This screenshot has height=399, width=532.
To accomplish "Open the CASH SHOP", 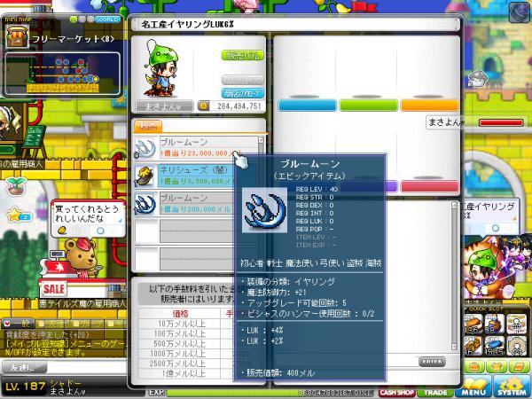I will 396,393.
